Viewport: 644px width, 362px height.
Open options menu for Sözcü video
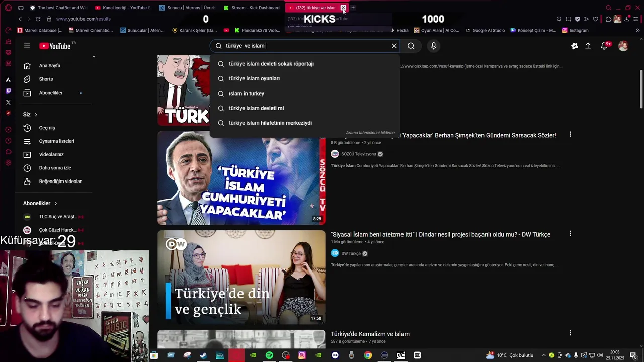(570, 135)
